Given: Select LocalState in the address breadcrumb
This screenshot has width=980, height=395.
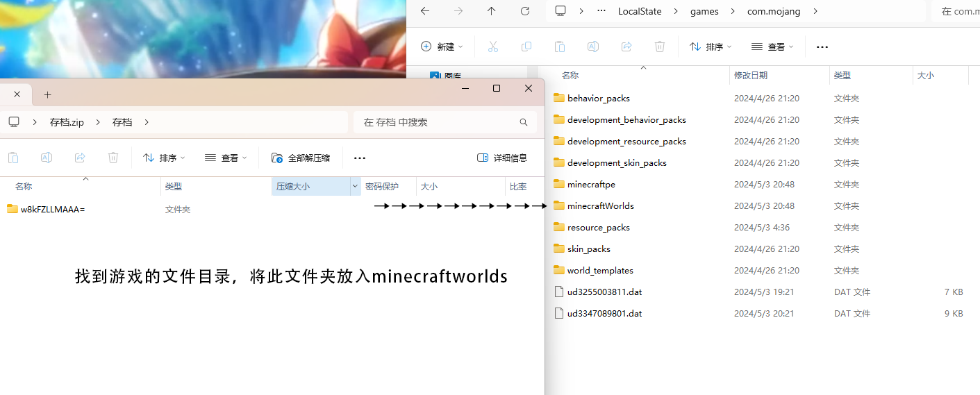Looking at the screenshot, I should point(640,11).
